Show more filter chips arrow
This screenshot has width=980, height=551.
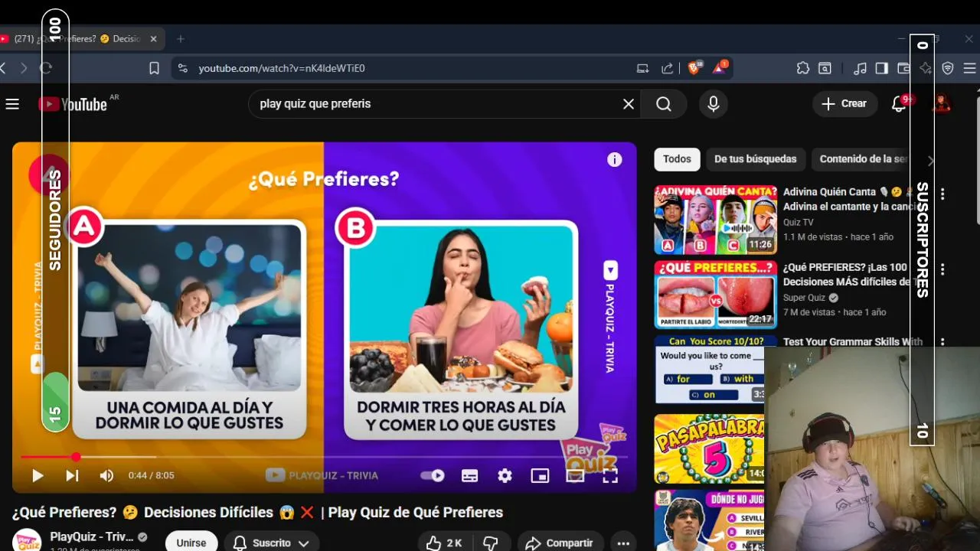click(x=930, y=161)
